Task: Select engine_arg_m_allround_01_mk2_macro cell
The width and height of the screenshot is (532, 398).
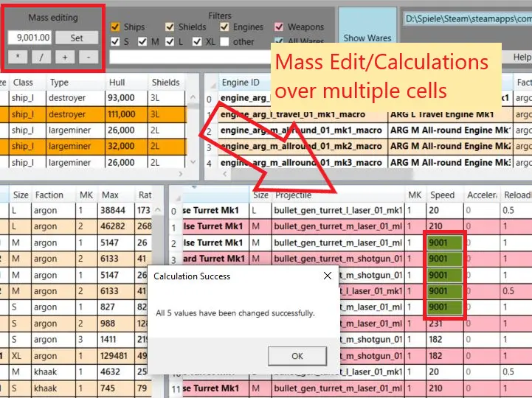Action: pyautogui.click(x=303, y=146)
